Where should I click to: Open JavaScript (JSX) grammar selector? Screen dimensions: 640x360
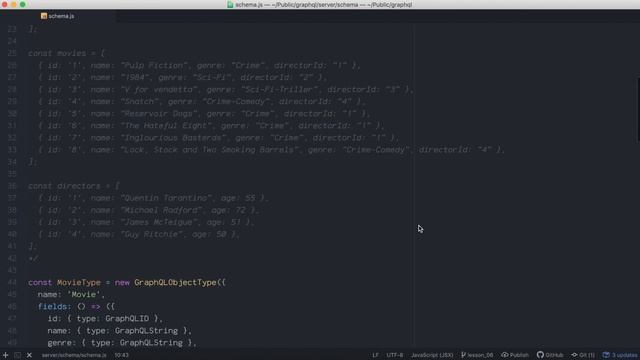pyautogui.click(x=432, y=355)
